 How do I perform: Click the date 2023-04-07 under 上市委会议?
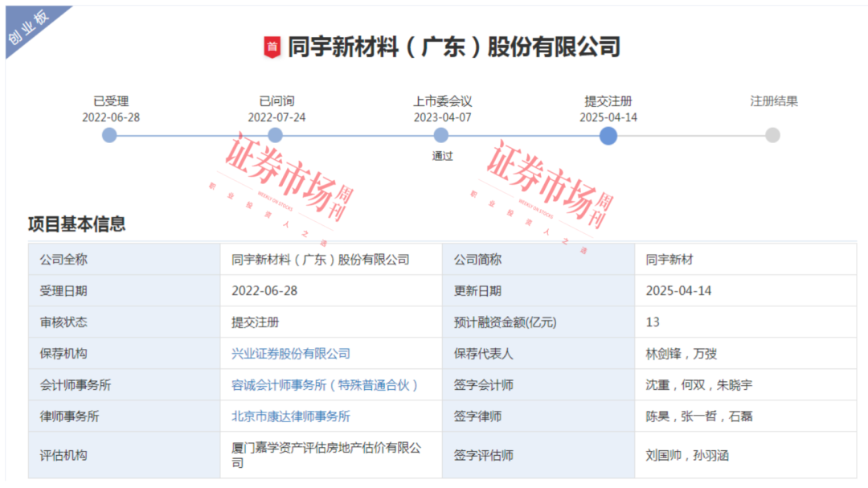tap(442, 117)
